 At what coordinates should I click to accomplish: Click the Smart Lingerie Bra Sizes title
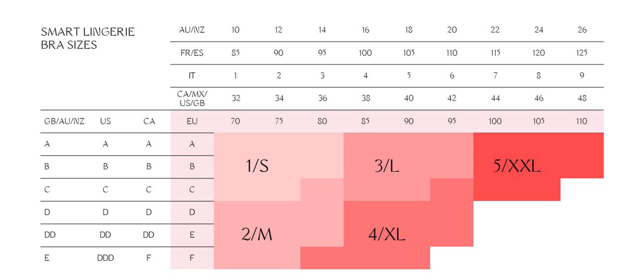87,38
